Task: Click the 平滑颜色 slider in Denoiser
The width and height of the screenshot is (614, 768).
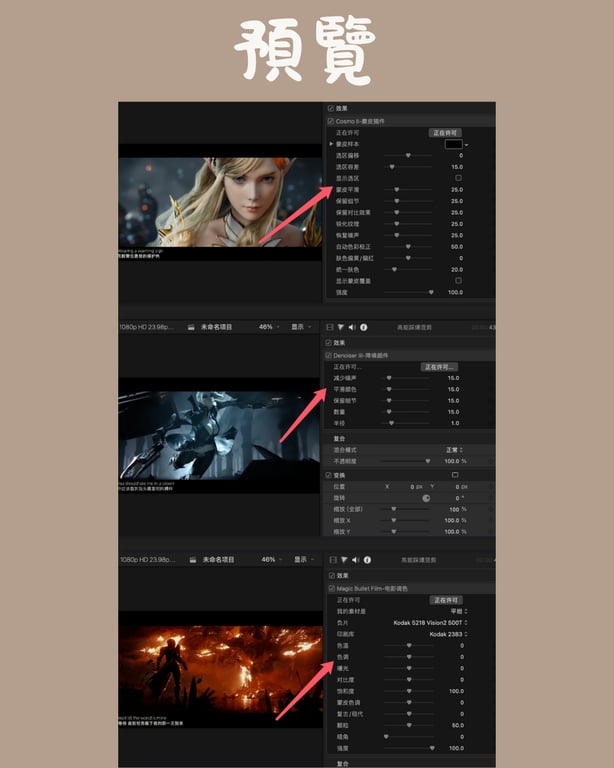Action: click(405, 389)
